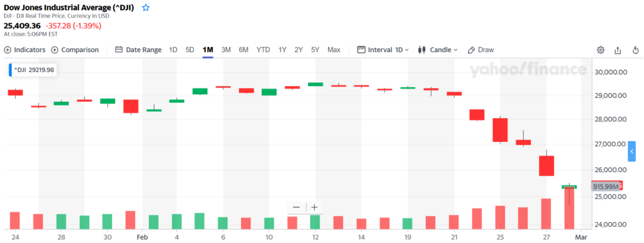Select the Max time range
The image size is (644, 243).
tap(334, 50)
